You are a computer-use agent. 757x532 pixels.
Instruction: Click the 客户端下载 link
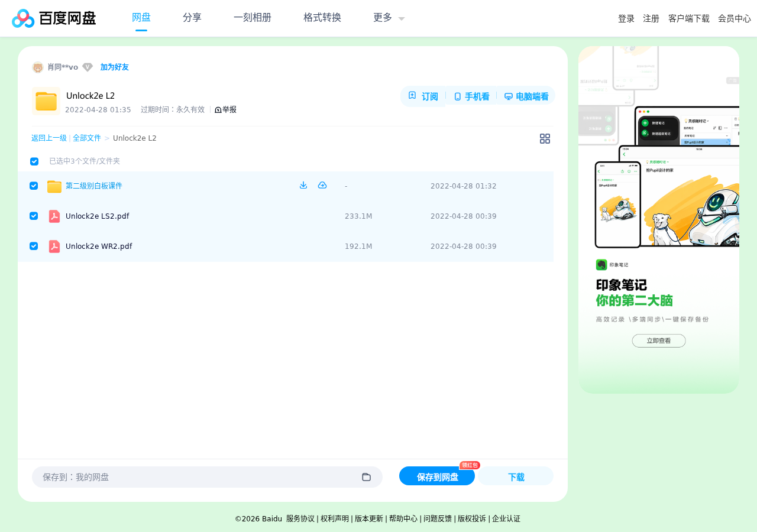click(689, 18)
